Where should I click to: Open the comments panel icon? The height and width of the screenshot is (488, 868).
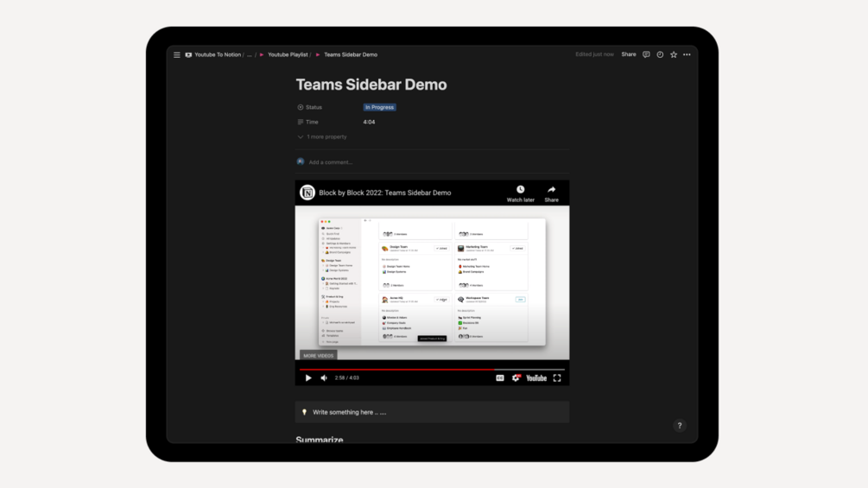[x=646, y=54]
